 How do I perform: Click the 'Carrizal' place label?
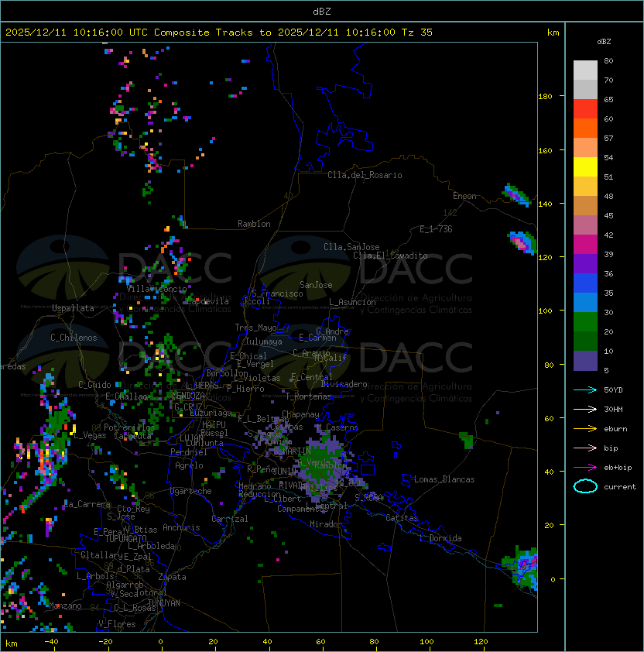click(229, 519)
